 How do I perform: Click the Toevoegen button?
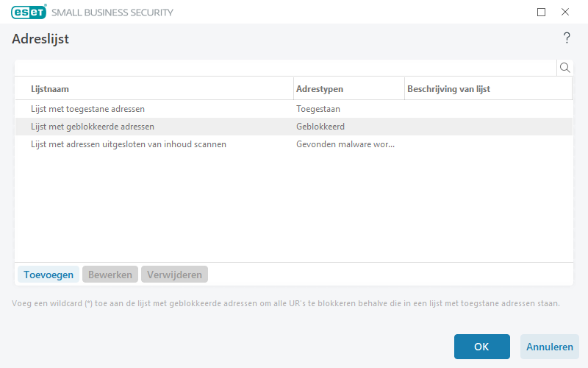pyautogui.click(x=49, y=275)
